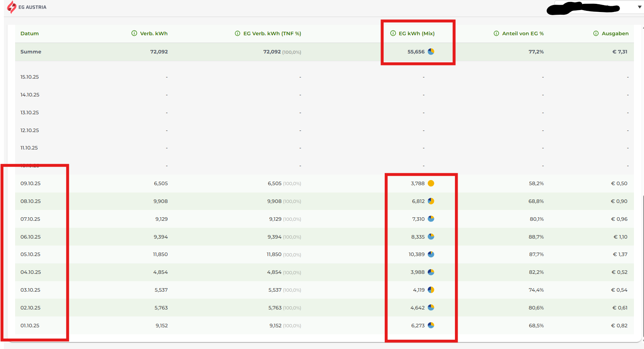Click the mix pie icon for 05.10.25
Screen dimensions: 644x349
431,254
